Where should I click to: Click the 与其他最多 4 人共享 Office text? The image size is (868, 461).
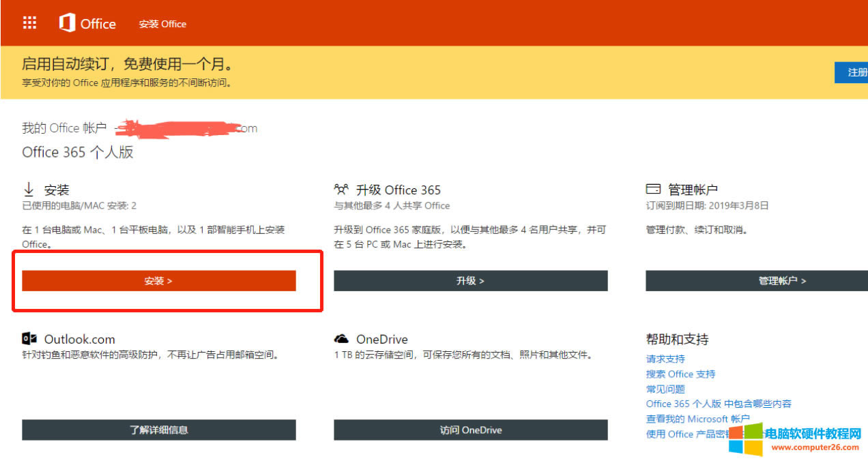point(392,205)
